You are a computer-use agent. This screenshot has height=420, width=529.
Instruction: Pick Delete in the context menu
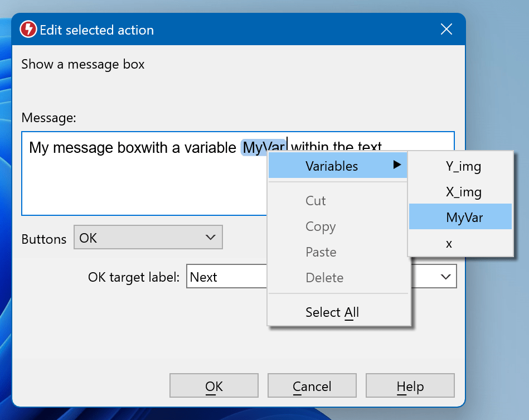(324, 278)
